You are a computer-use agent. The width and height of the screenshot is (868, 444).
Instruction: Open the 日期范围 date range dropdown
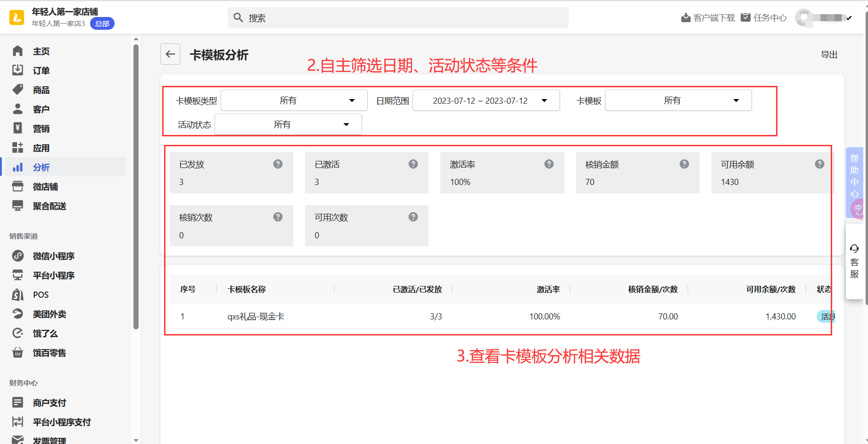click(486, 101)
